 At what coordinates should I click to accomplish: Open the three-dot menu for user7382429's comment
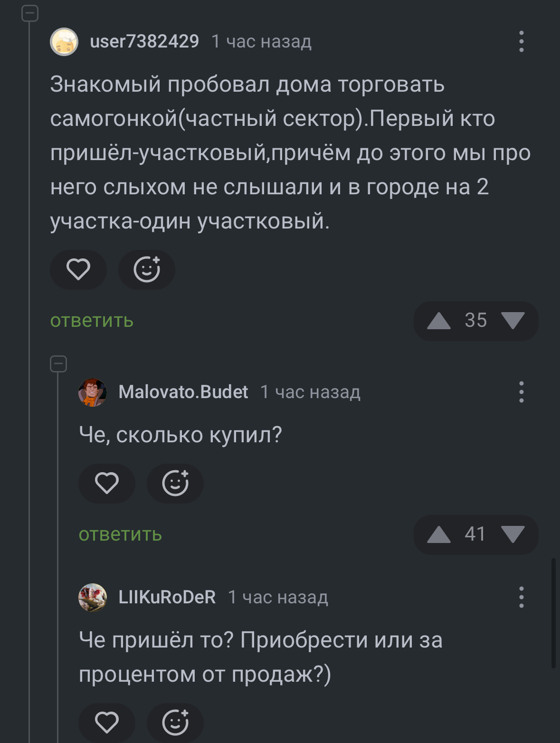click(x=521, y=41)
